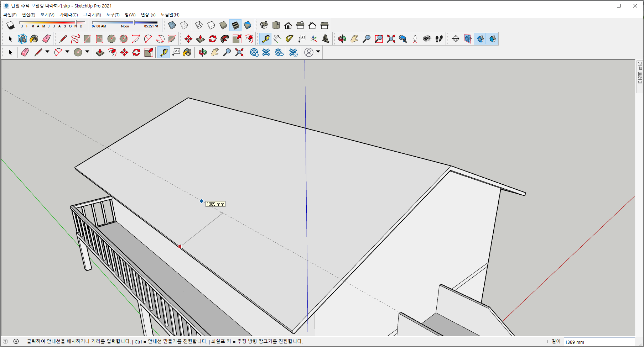Open the 카메라(C) menu
This screenshot has height=347, width=644.
click(69, 15)
